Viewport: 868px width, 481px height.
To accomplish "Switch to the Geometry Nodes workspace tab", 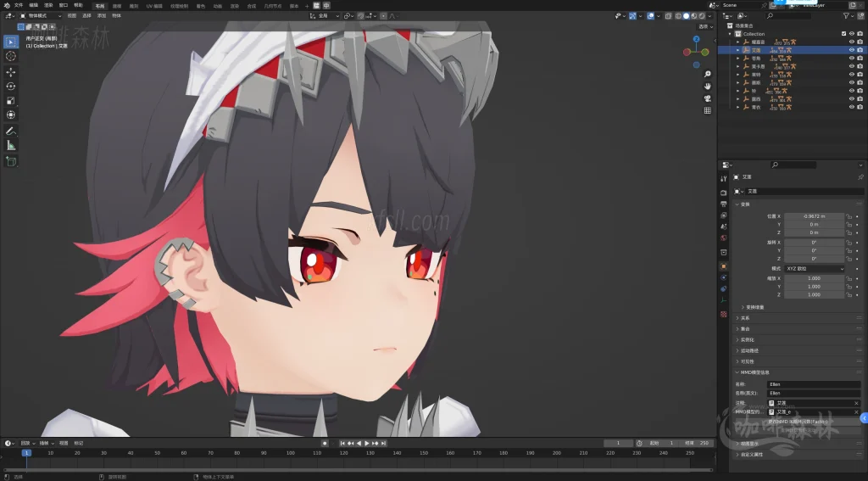I will coord(273,6).
